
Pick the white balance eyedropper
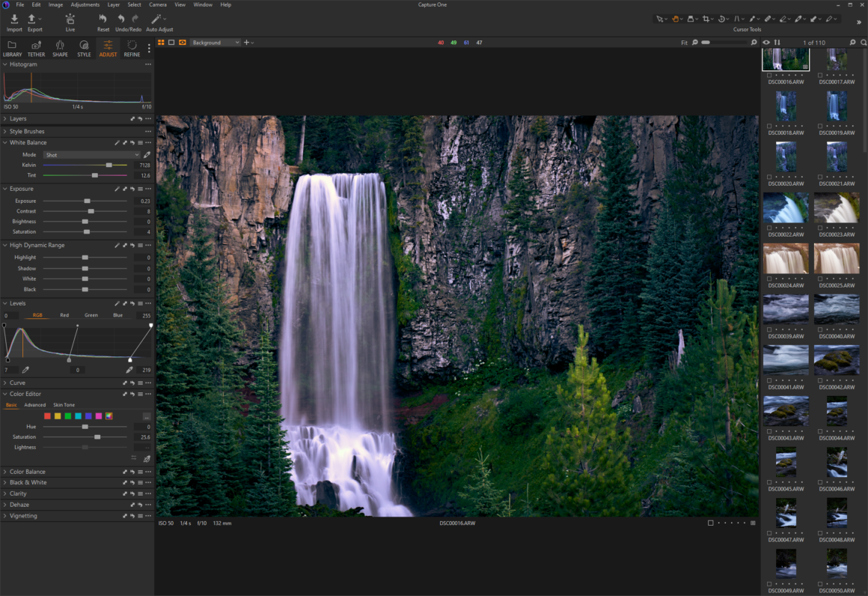click(147, 155)
